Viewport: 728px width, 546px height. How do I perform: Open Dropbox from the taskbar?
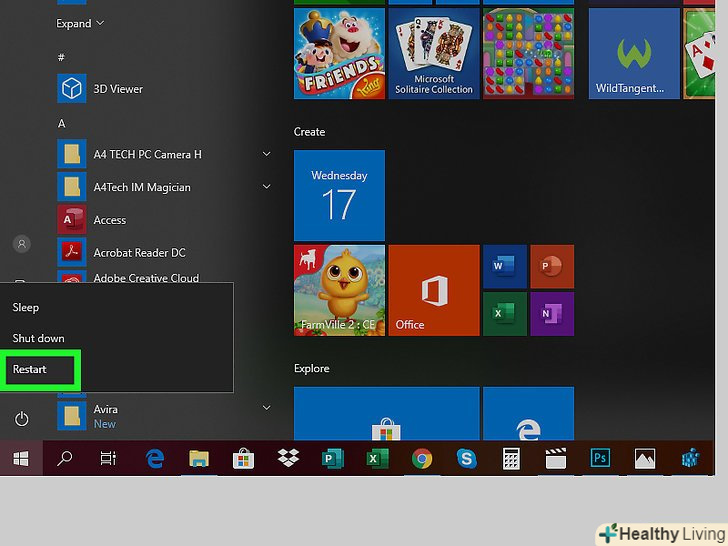289,459
